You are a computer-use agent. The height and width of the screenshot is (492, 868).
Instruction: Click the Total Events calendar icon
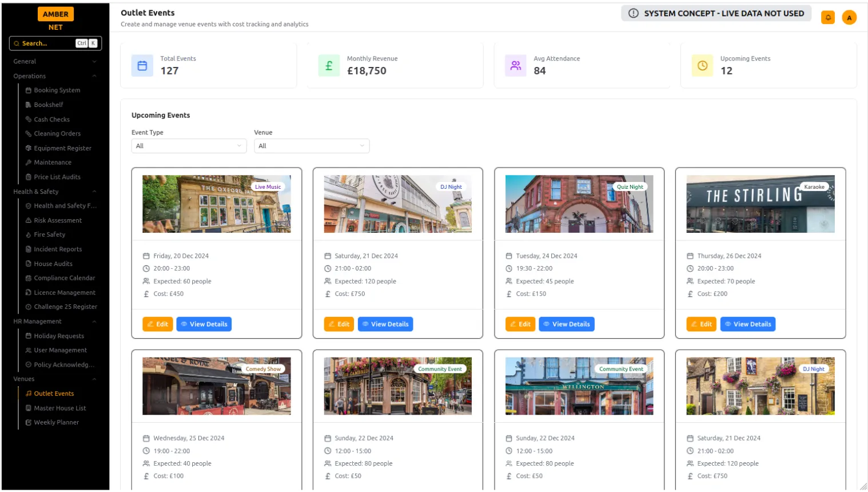click(x=142, y=66)
